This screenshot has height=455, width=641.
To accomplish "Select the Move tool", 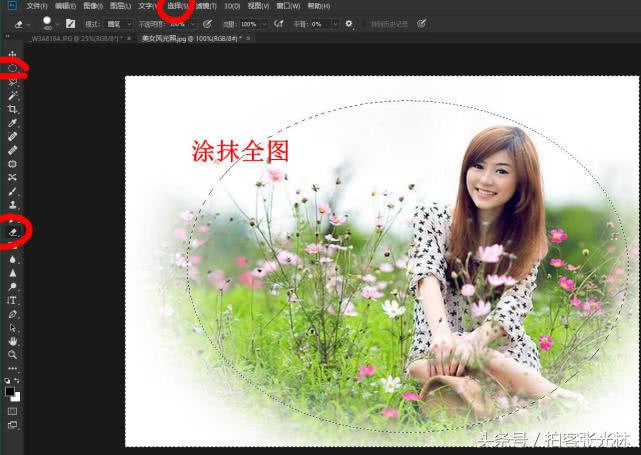I will 12,54.
